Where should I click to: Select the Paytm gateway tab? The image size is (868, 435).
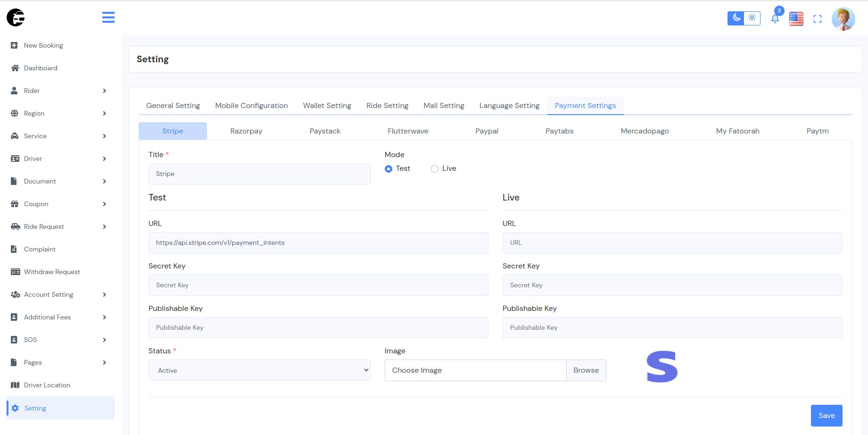click(x=818, y=131)
